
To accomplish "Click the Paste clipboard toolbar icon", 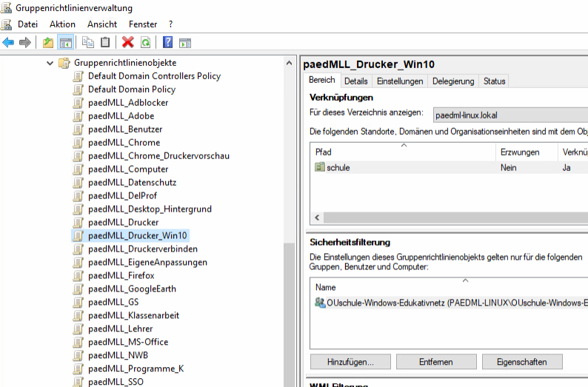I will 105,42.
